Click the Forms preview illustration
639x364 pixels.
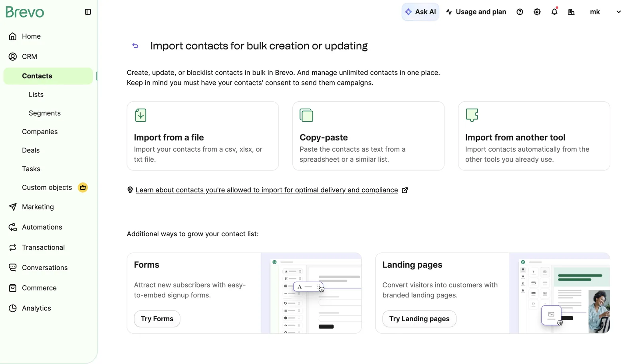coord(311,293)
